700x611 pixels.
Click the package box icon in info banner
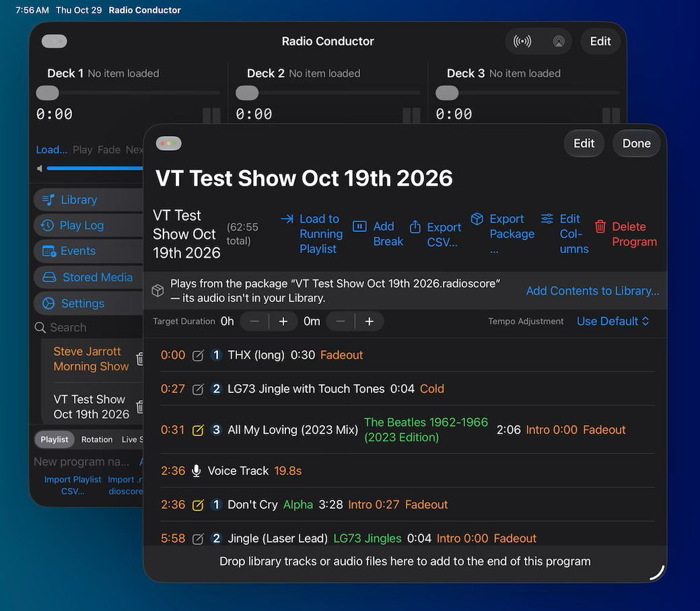coord(157,291)
